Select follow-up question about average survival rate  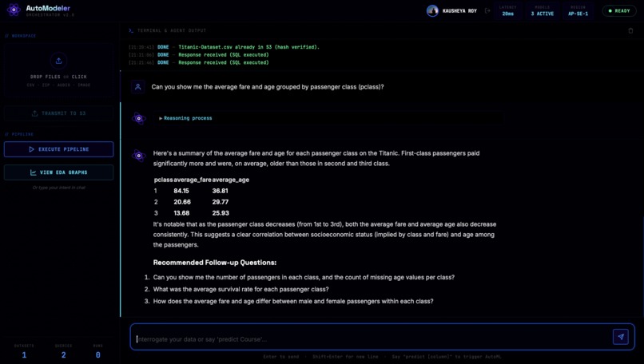tap(241, 289)
